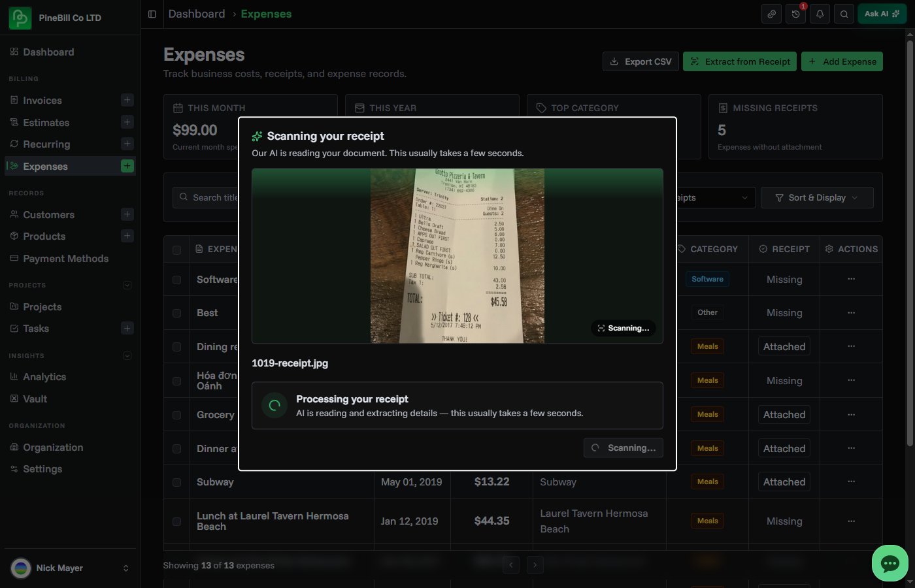Add a new invoice via plus icon

(127, 100)
